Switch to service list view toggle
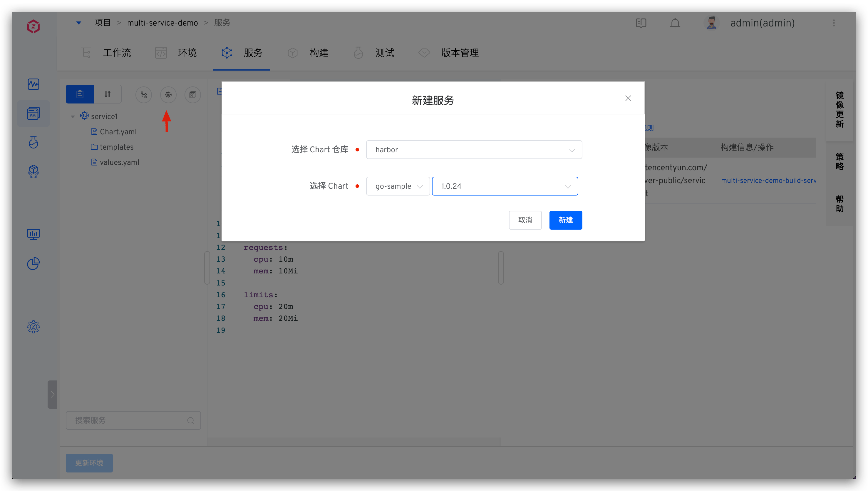 pos(80,94)
